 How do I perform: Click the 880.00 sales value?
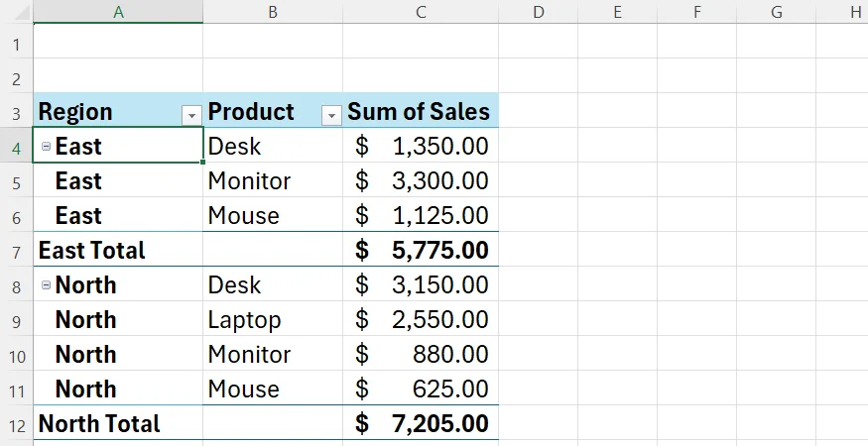pos(421,354)
